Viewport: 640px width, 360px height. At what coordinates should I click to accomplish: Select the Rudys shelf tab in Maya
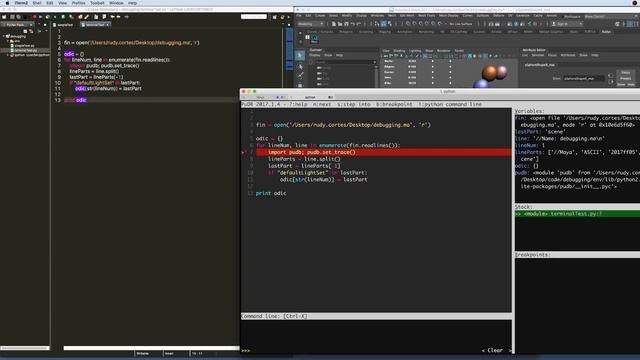click(606, 31)
